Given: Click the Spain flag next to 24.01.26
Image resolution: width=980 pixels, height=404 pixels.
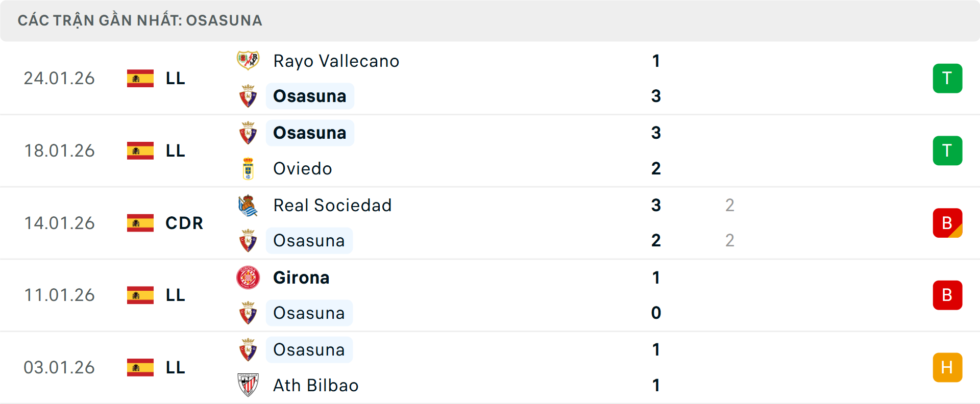Looking at the screenshot, I should point(140,78).
